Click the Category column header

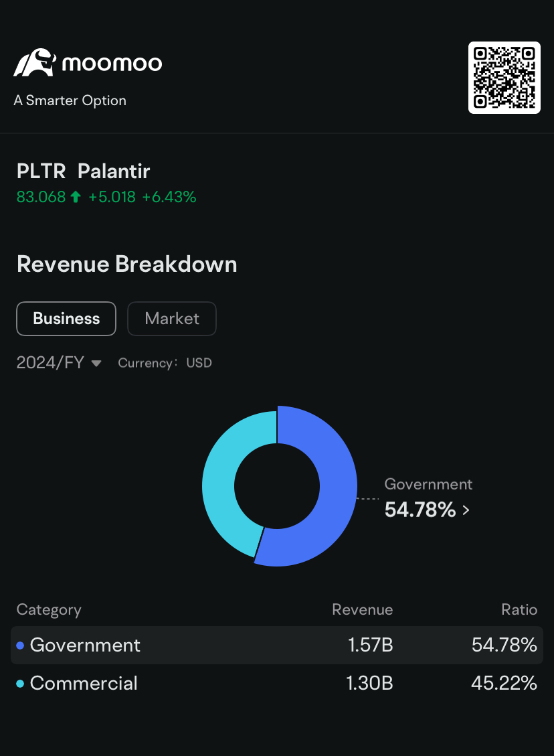pos(49,610)
